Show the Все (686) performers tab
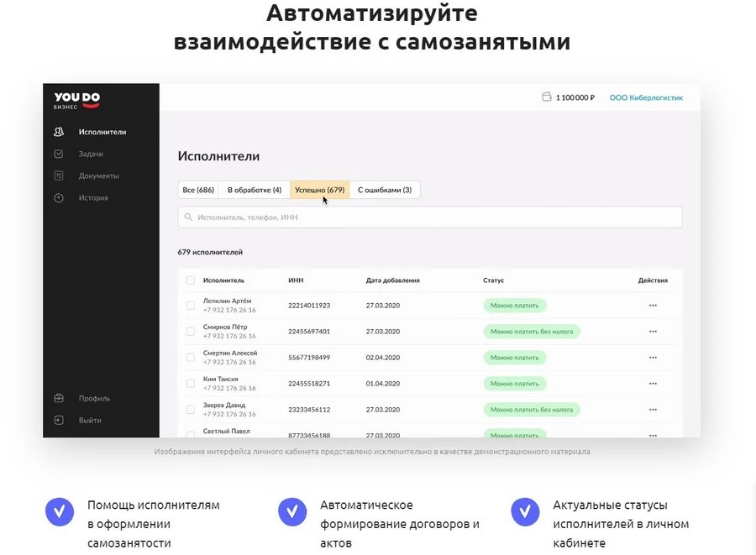The height and width of the screenshot is (555, 756). tap(197, 191)
